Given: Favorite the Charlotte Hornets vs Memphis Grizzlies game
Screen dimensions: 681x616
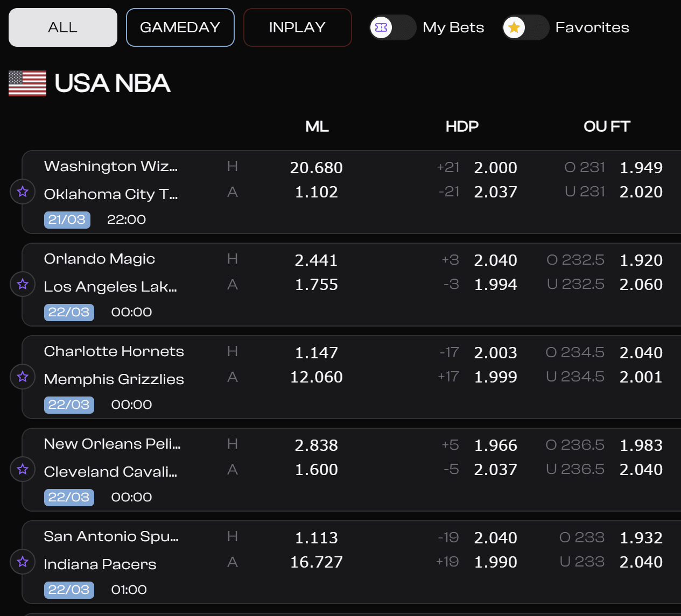Looking at the screenshot, I should pyautogui.click(x=22, y=377).
